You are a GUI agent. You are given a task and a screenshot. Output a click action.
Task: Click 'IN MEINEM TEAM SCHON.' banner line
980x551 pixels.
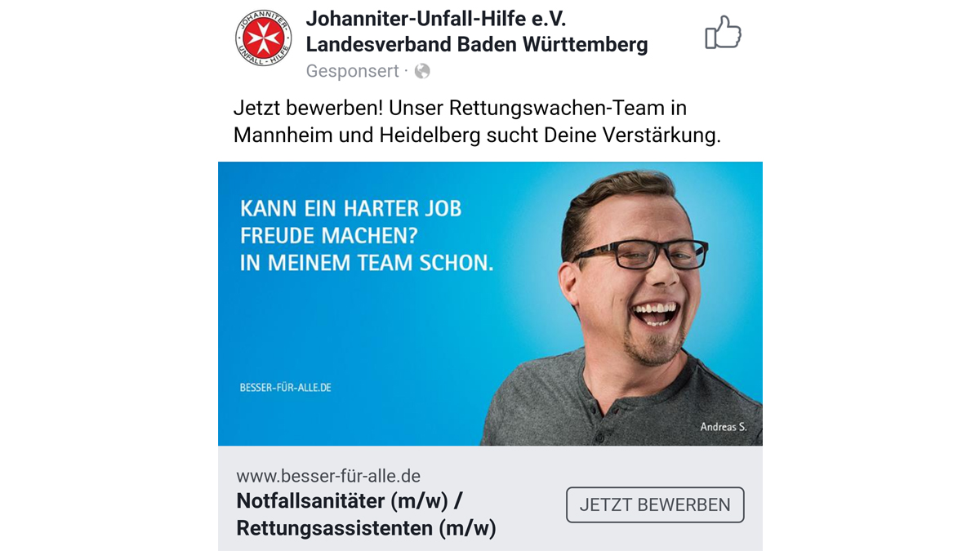click(x=367, y=264)
